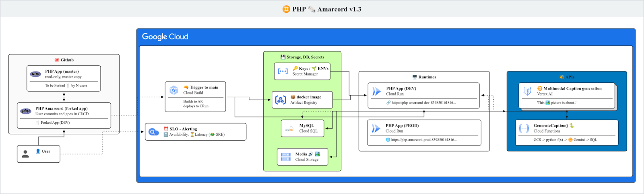Image resolution: width=644 pixels, height=194 pixels.
Task: Click the MySQL Cloud SQL icon
Action: click(x=289, y=129)
